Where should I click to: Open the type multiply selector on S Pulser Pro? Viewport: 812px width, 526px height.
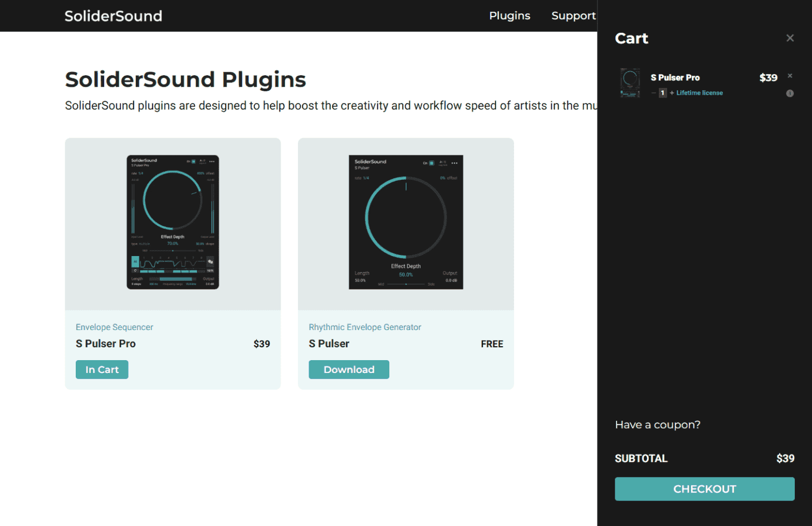(x=140, y=243)
